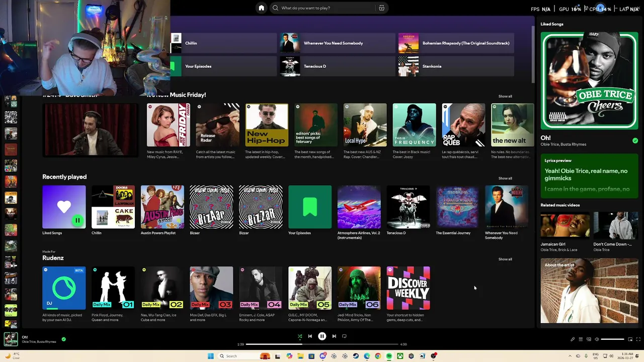Open the AI DJ beta card
The height and width of the screenshot is (362, 644).
tap(64, 288)
